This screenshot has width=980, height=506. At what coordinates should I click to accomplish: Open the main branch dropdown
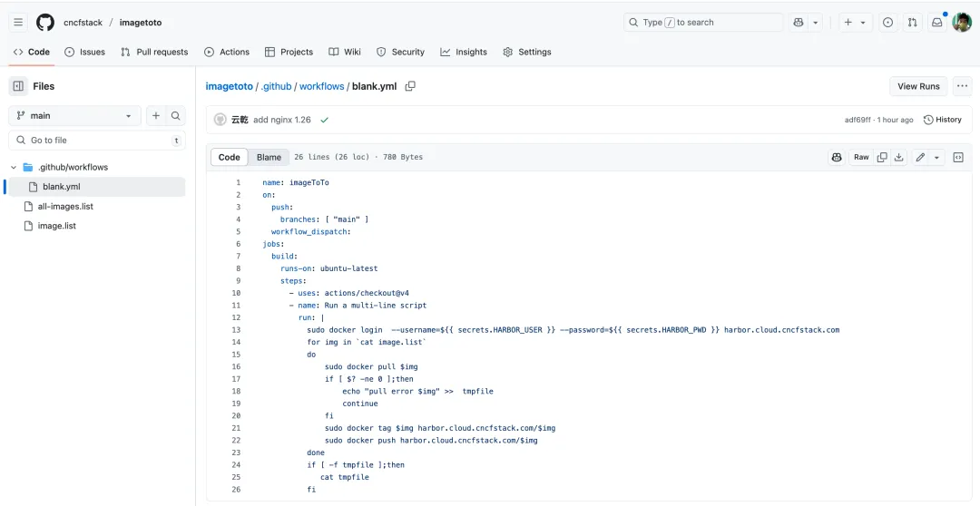[74, 116]
